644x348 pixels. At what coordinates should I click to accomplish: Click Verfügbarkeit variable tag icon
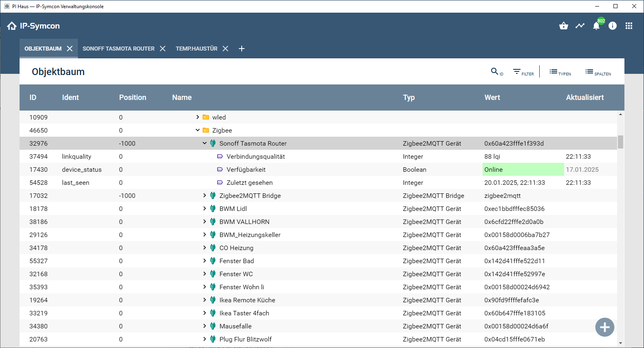pos(220,169)
